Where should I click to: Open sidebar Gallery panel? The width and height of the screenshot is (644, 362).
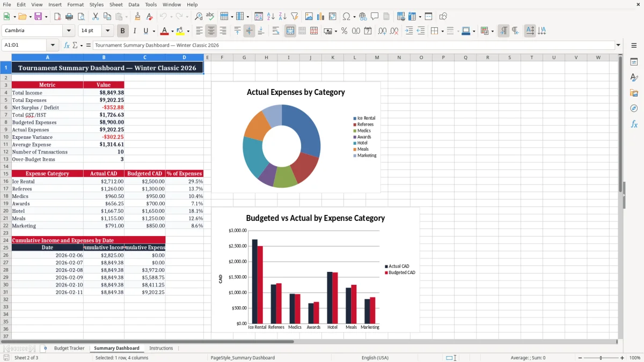[634, 93]
